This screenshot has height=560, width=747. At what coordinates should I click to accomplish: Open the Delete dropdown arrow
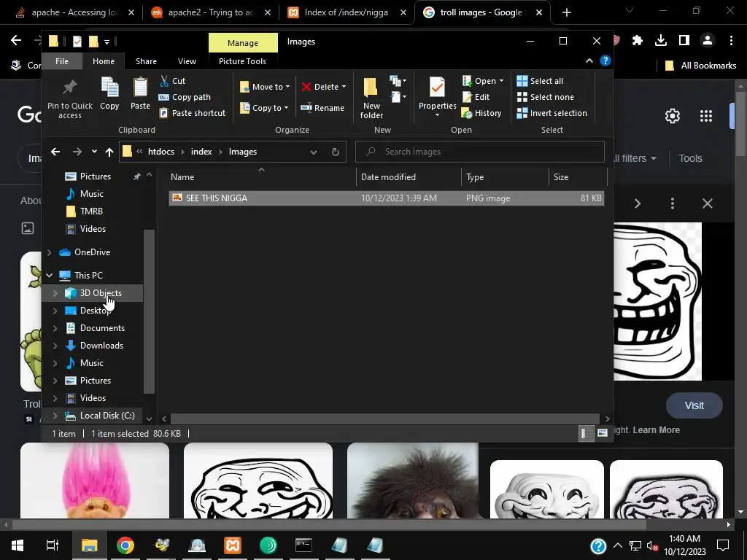344,87
